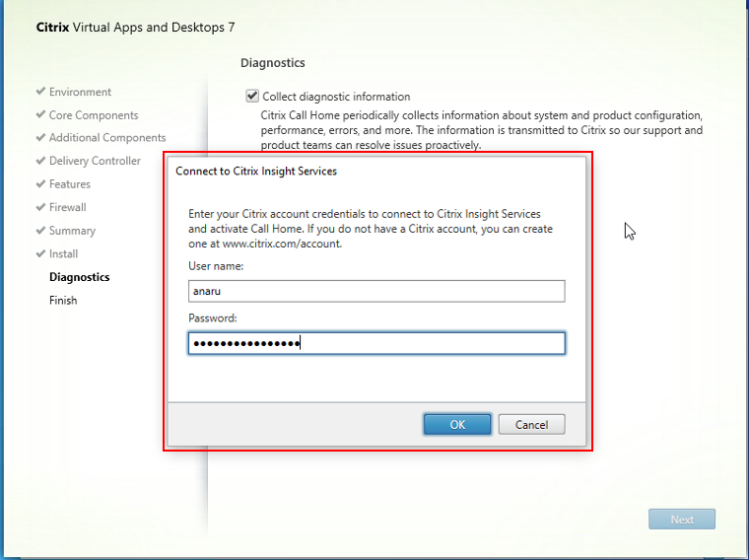Select Summary step in sidebar
This screenshot has width=749, height=560.
click(73, 231)
